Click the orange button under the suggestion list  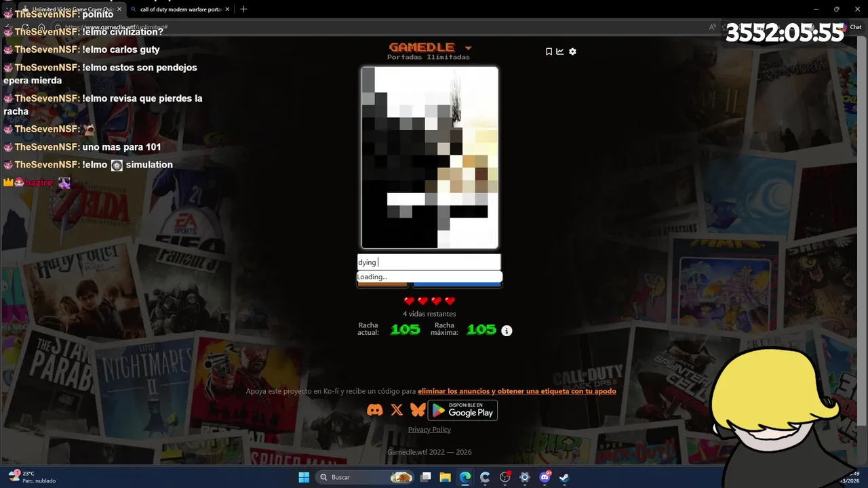382,285
